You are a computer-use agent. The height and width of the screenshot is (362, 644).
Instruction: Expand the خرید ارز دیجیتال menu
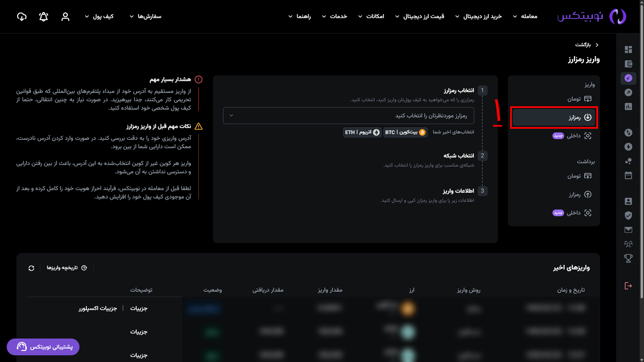(x=478, y=16)
